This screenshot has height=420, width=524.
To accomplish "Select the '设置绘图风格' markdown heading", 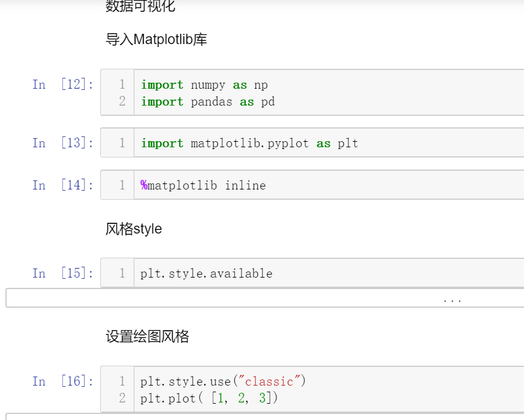I will click(x=147, y=337).
